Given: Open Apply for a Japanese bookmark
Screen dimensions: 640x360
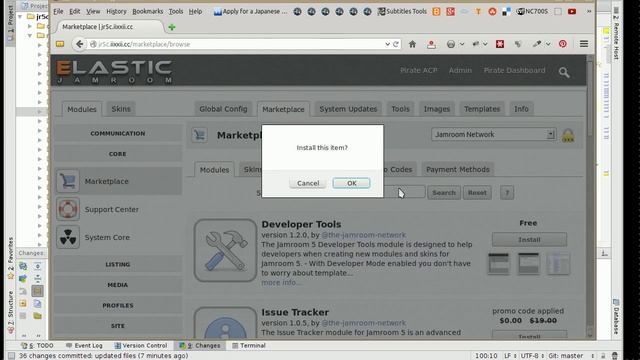Looking at the screenshot, I should pos(251,11).
